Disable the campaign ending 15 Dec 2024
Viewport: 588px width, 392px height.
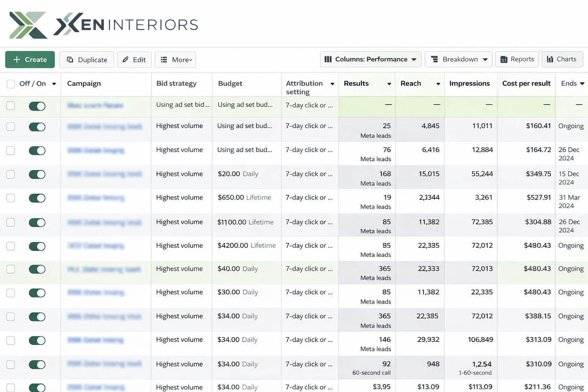[x=37, y=174]
